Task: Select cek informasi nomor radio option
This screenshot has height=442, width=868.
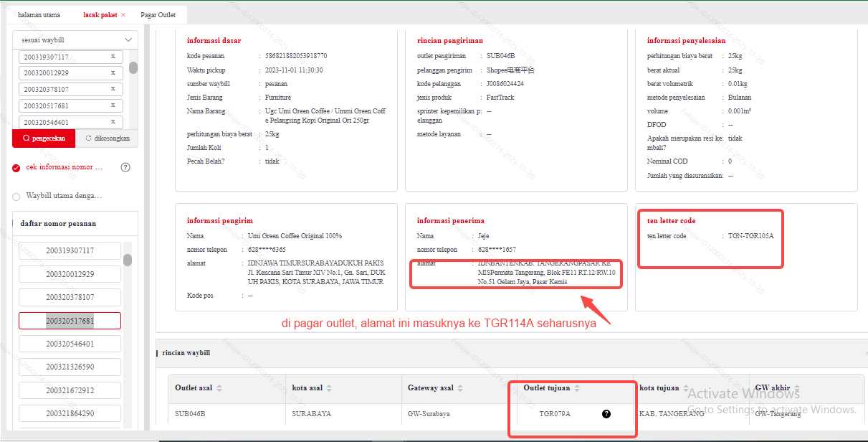Action: [16, 168]
